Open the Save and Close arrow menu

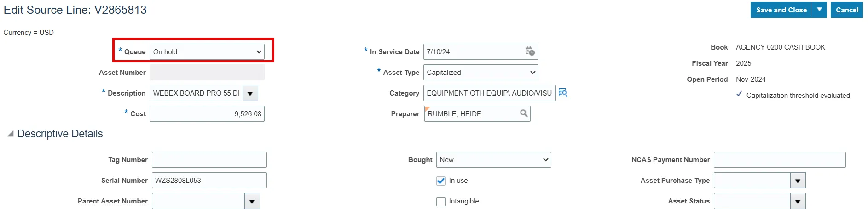[819, 10]
